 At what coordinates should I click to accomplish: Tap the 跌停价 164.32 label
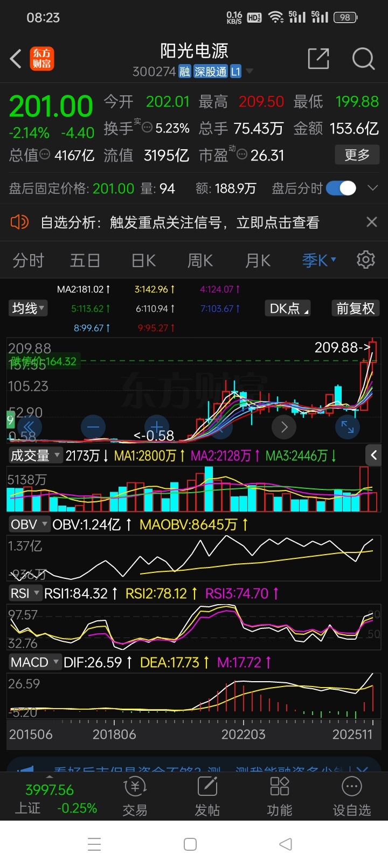pyautogui.click(x=44, y=361)
